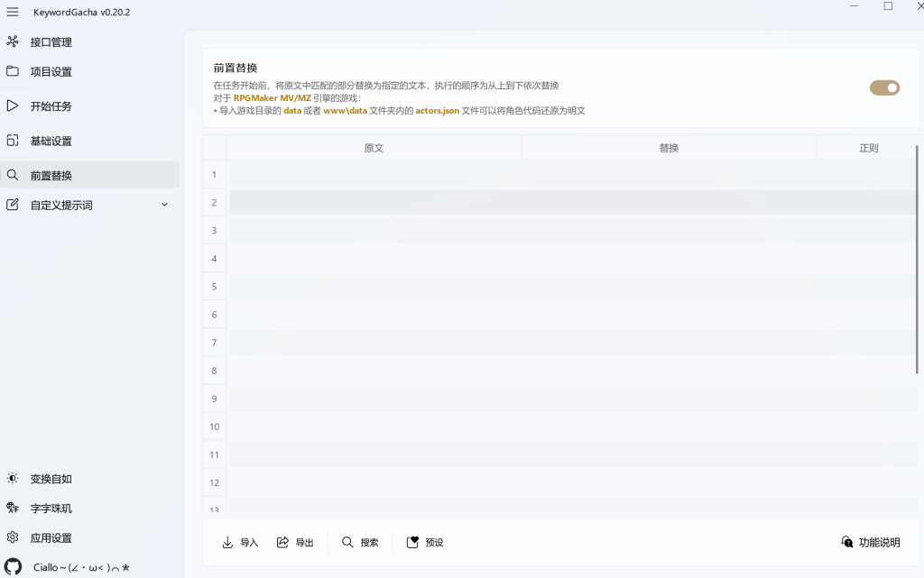Viewport: 924px width, 578px height.
Task: Click the 替换 cell in row 2
Action: click(x=669, y=202)
